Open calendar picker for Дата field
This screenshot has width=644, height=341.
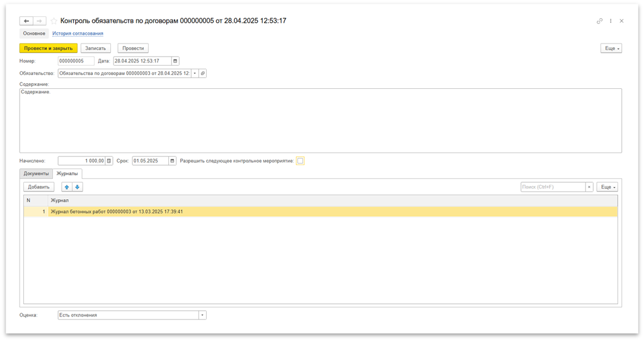click(175, 61)
